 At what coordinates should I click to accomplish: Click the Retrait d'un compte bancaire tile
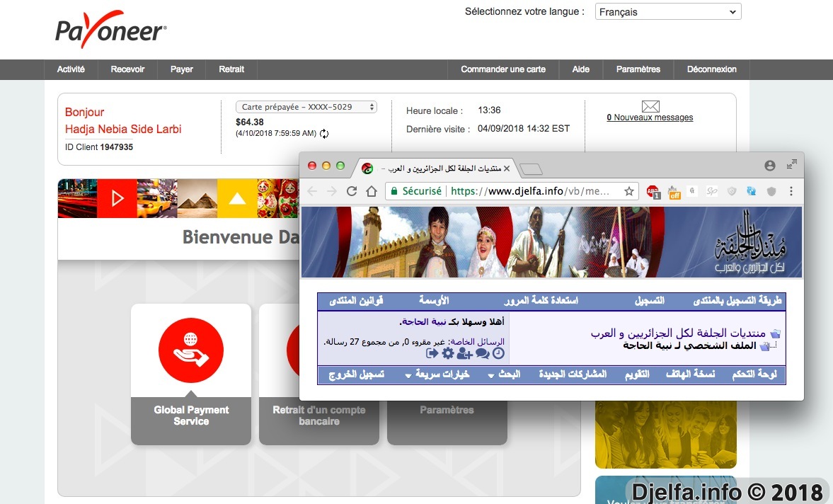[x=319, y=416]
